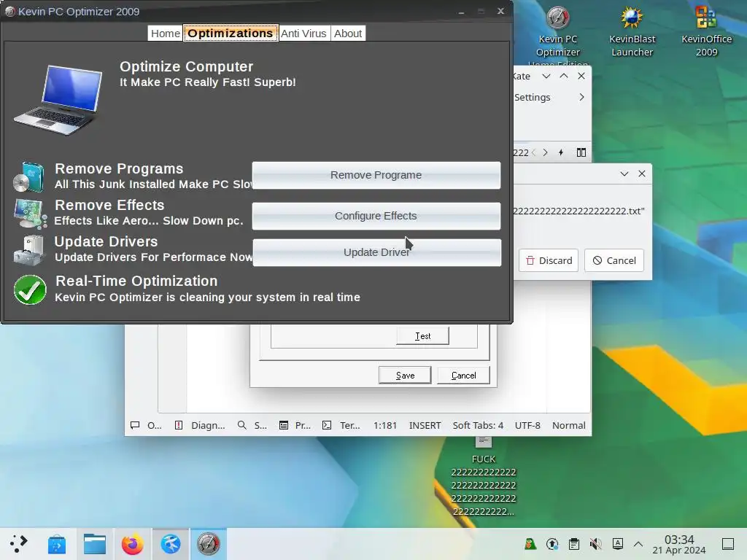
Task: Click Cancel in the save confirmation dialog
Action: tap(614, 260)
